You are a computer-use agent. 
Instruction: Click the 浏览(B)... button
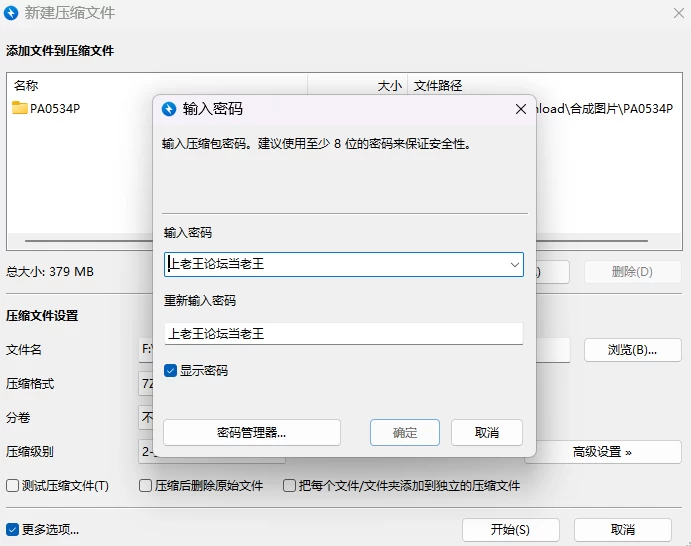point(632,350)
